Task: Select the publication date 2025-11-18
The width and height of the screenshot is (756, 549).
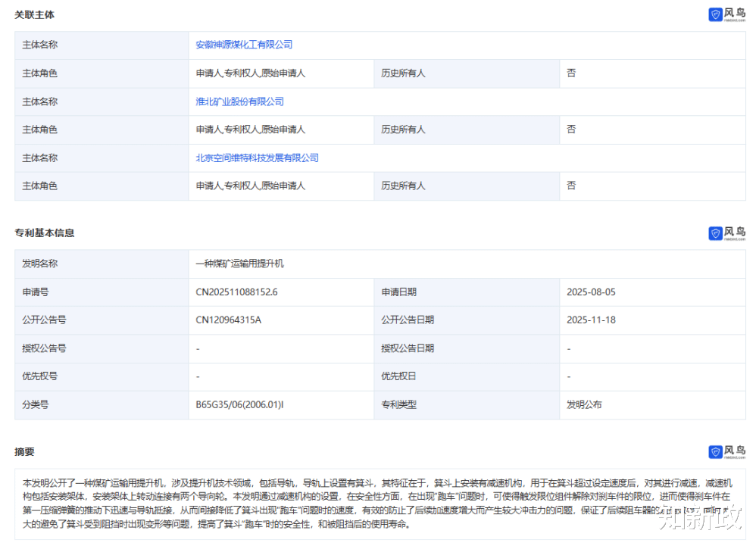Action: [591, 320]
